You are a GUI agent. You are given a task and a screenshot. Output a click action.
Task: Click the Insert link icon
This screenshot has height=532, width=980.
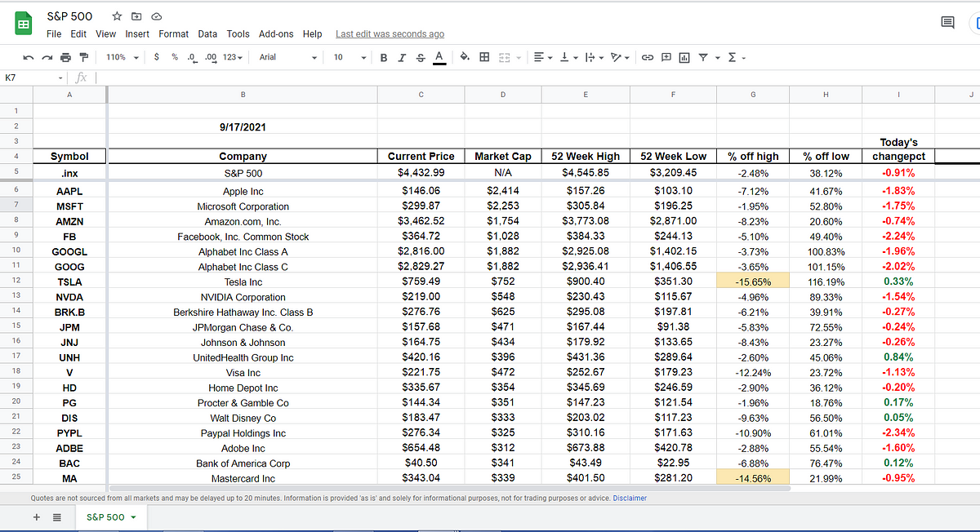648,57
